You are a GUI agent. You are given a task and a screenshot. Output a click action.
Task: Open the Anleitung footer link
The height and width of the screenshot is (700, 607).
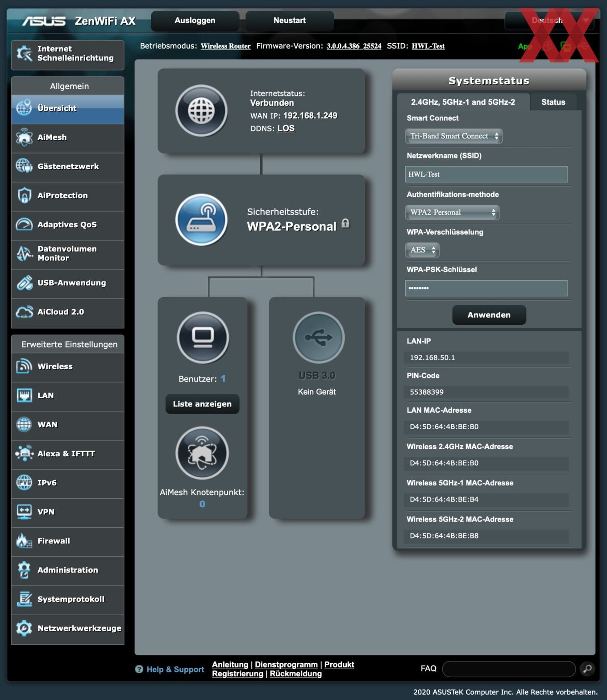[230, 664]
